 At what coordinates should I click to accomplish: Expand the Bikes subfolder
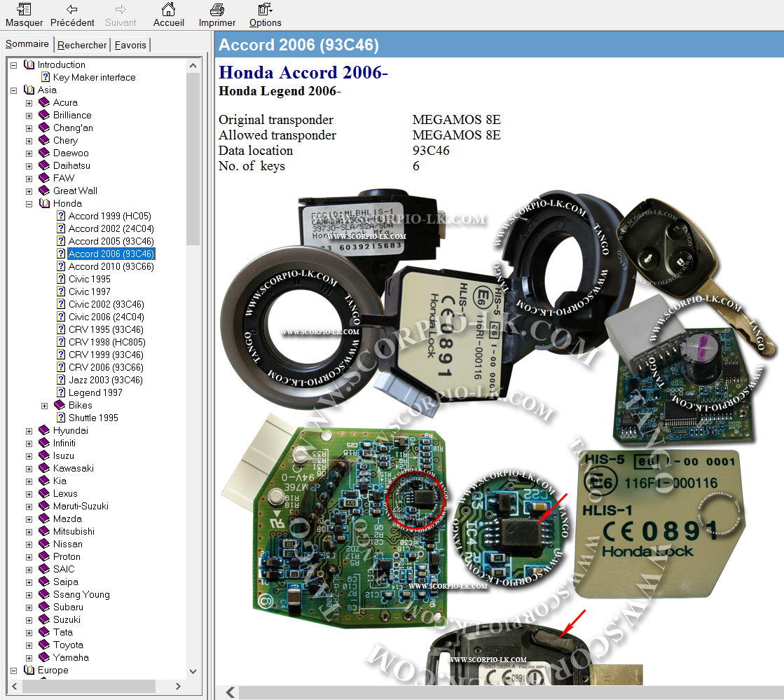tap(45, 405)
